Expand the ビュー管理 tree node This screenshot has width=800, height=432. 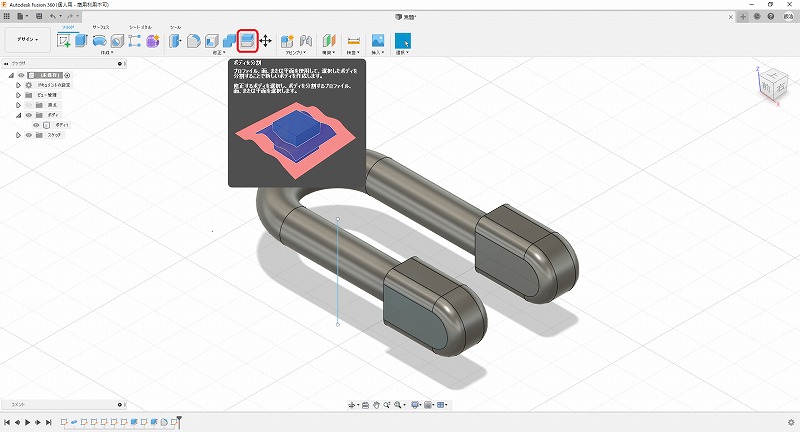(x=18, y=94)
